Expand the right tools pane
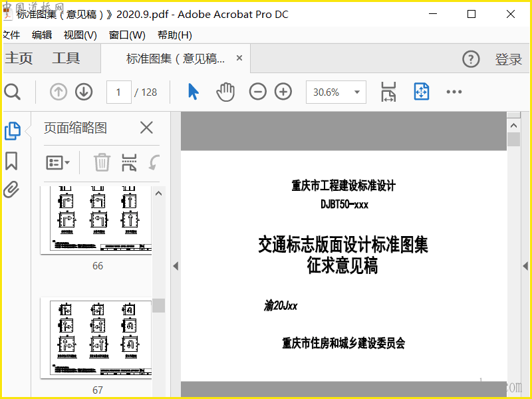 coord(525,266)
